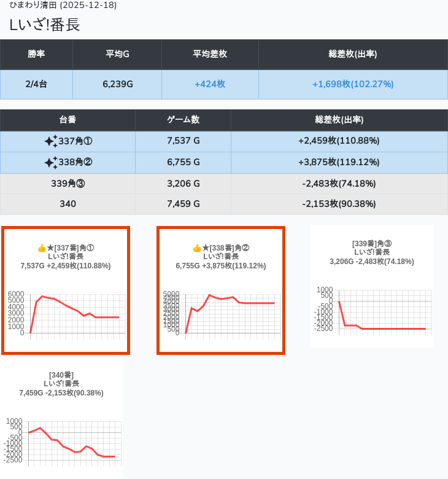The image size is (448, 479).
Task: Open the 340番 slump graph thumbnail
Action: click(61, 418)
